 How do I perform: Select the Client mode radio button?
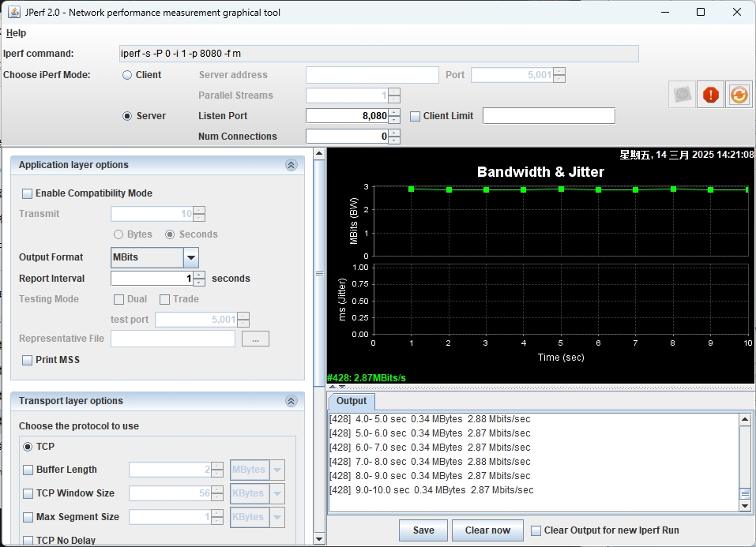127,75
